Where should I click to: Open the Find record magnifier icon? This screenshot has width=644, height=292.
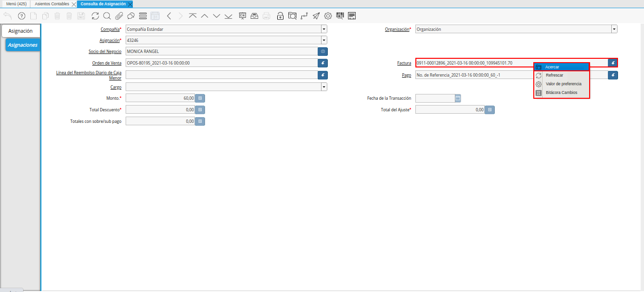(x=107, y=16)
